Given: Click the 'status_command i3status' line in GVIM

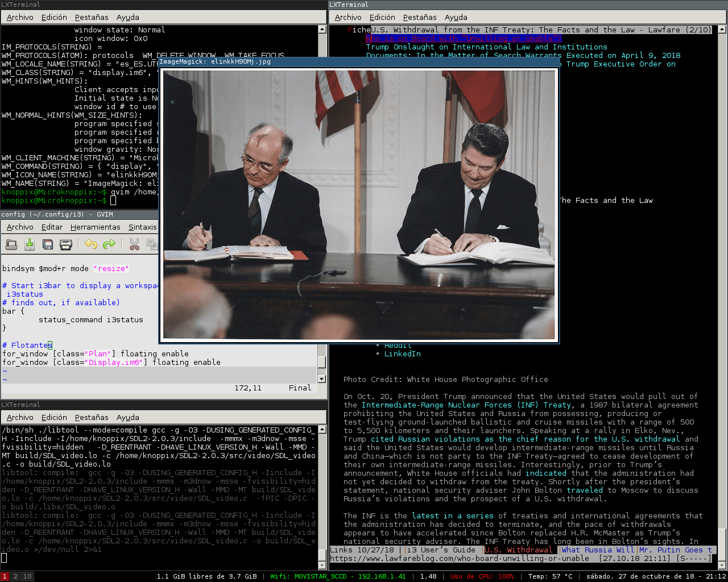Looking at the screenshot, I should coord(91,320).
